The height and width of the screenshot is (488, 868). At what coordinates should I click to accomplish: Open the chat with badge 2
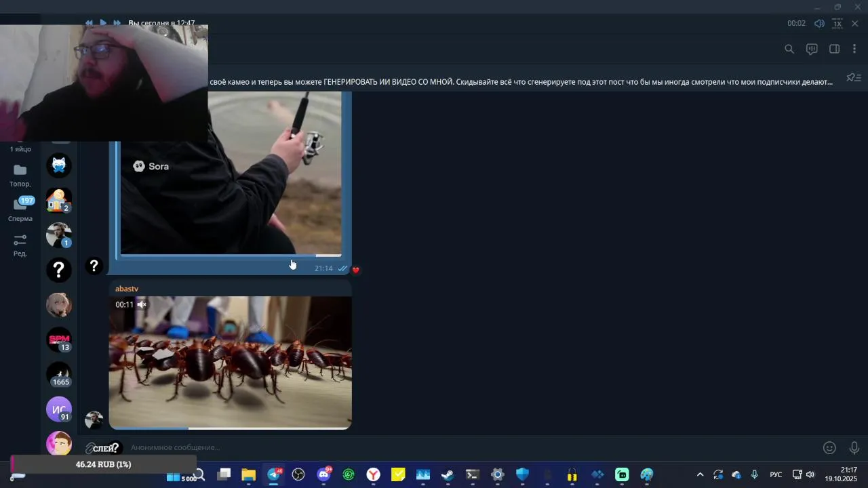[59, 200]
